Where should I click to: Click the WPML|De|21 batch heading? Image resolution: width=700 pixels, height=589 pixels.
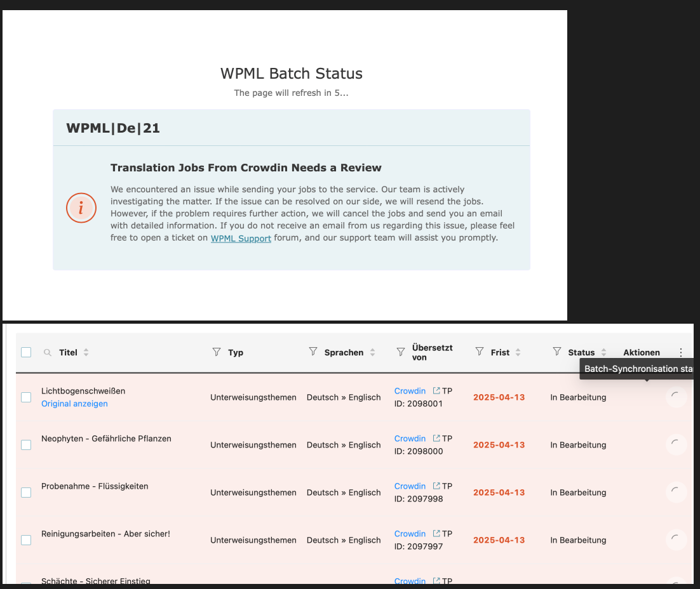coord(113,128)
